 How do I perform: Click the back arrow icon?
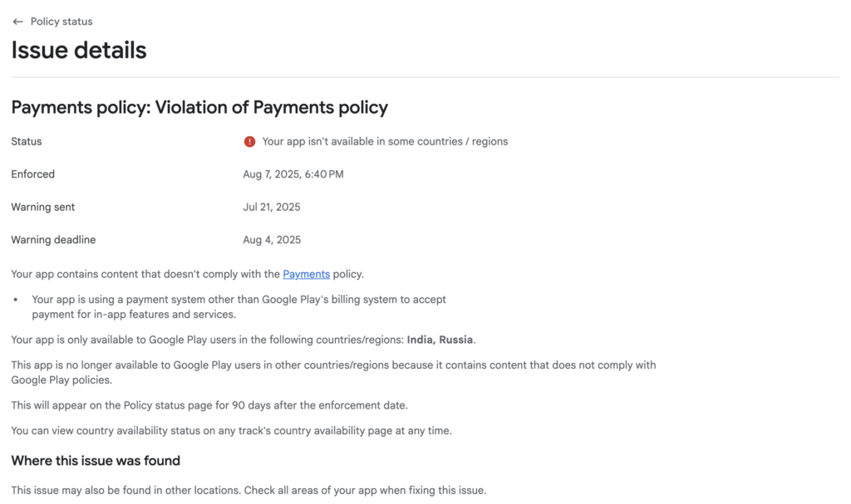(x=17, y=22)
